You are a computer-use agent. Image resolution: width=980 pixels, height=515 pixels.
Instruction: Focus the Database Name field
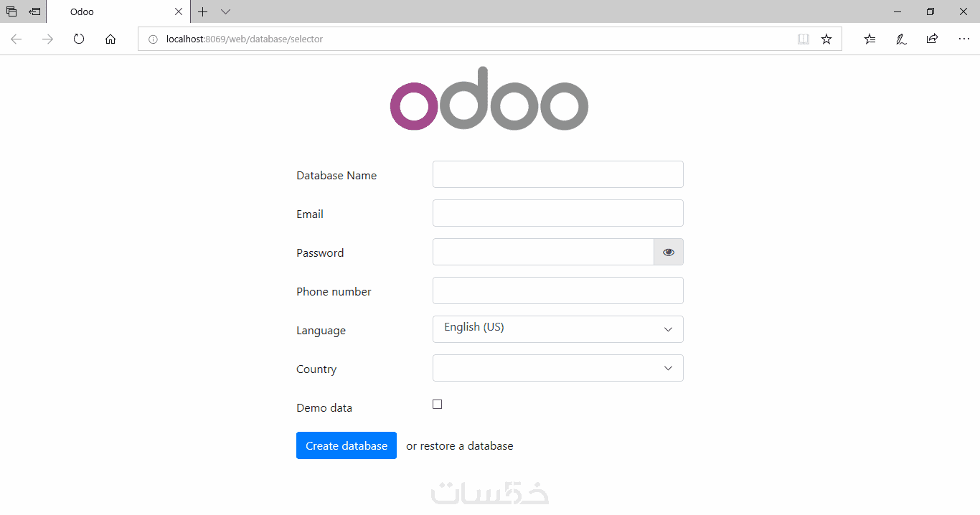(x=557, y=174)
